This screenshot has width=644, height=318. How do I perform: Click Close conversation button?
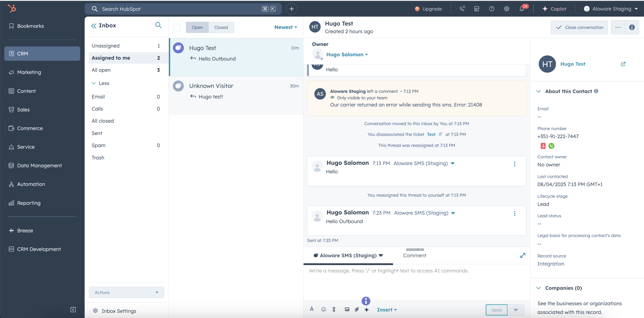click(x=579, y=27)
